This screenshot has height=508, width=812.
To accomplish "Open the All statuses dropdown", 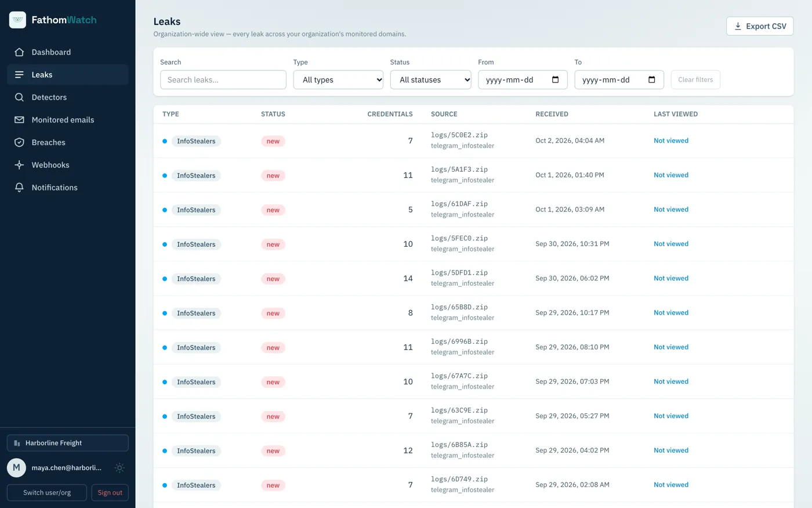I will tap(431, 80).
